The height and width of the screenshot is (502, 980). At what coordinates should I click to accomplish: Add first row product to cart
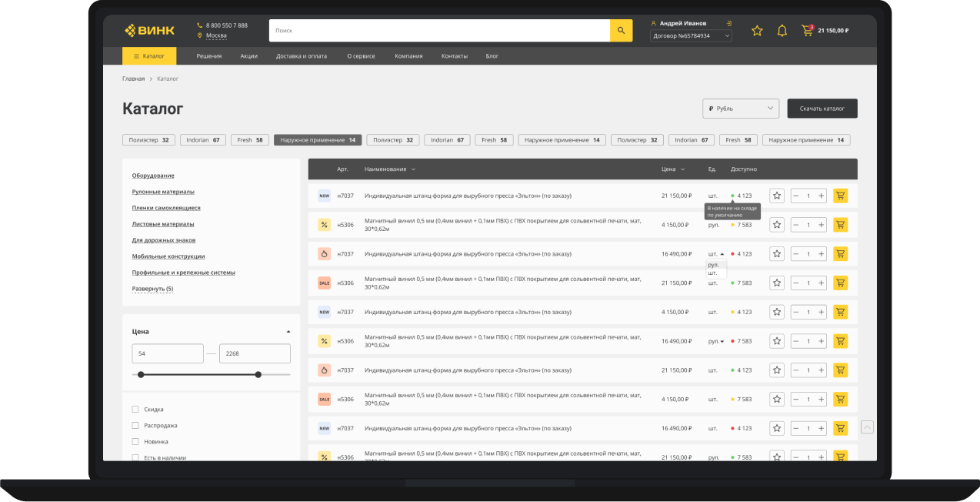(x=840, y=196)
